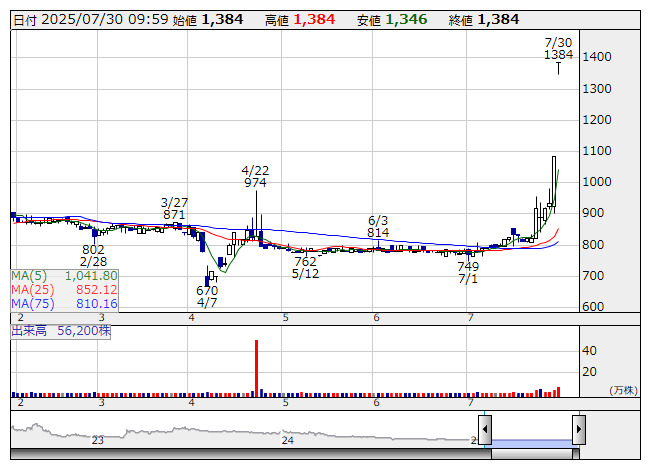Click the left range handle in the navigator
653x470 pixels.
click(x=484, y=430)
